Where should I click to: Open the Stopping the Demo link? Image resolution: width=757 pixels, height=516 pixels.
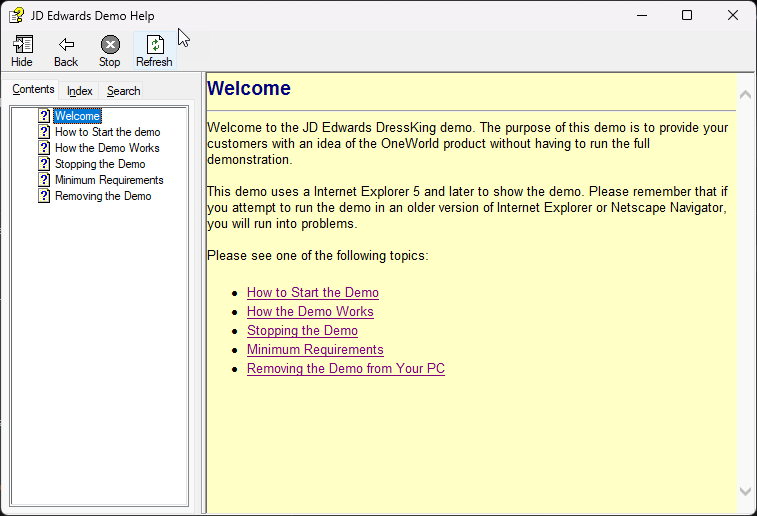[x=302, y=331]
